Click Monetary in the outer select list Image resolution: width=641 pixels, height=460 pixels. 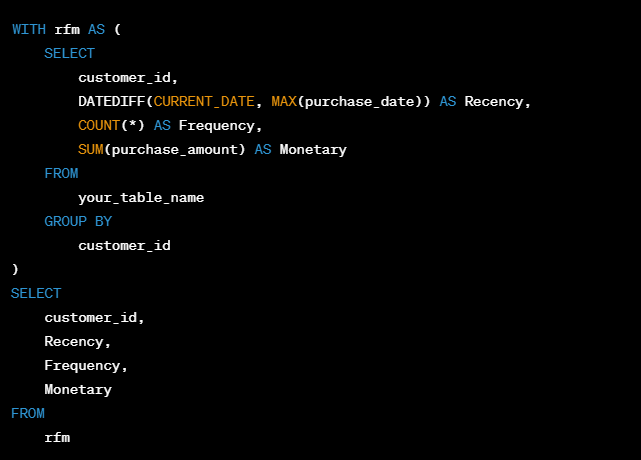[x=78, y=389]
